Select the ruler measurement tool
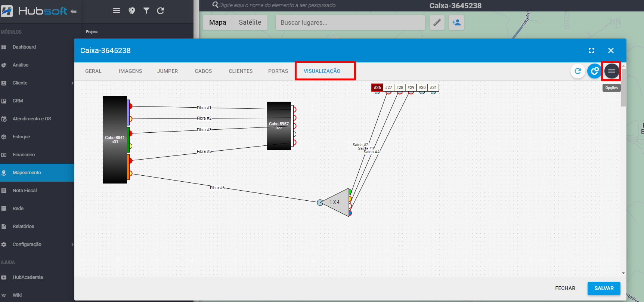This screenshot has height=302, width=644. coord(437,22)
